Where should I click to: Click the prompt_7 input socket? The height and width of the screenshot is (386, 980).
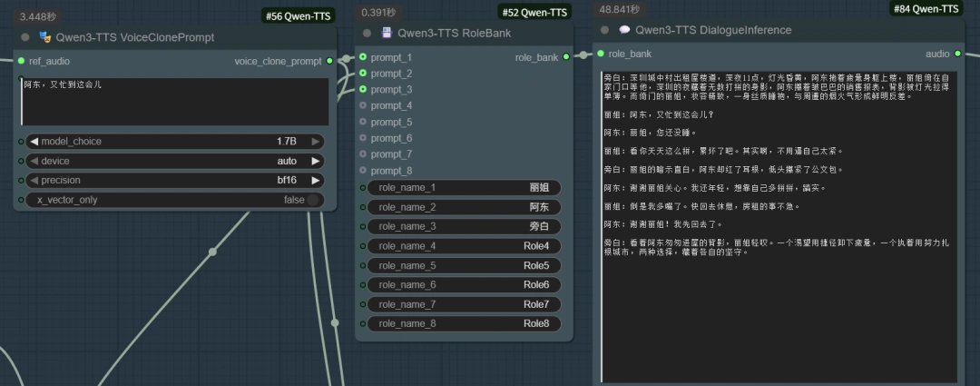click(362, 153)
